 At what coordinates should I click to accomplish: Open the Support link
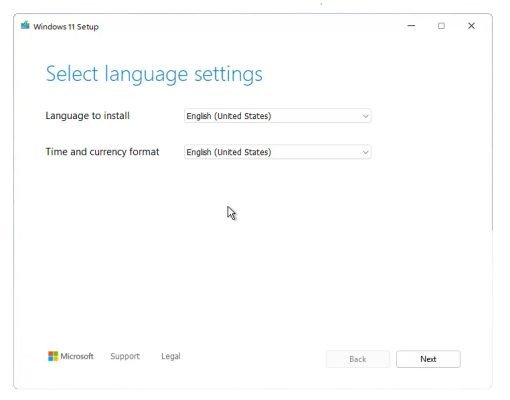point(125,356)
